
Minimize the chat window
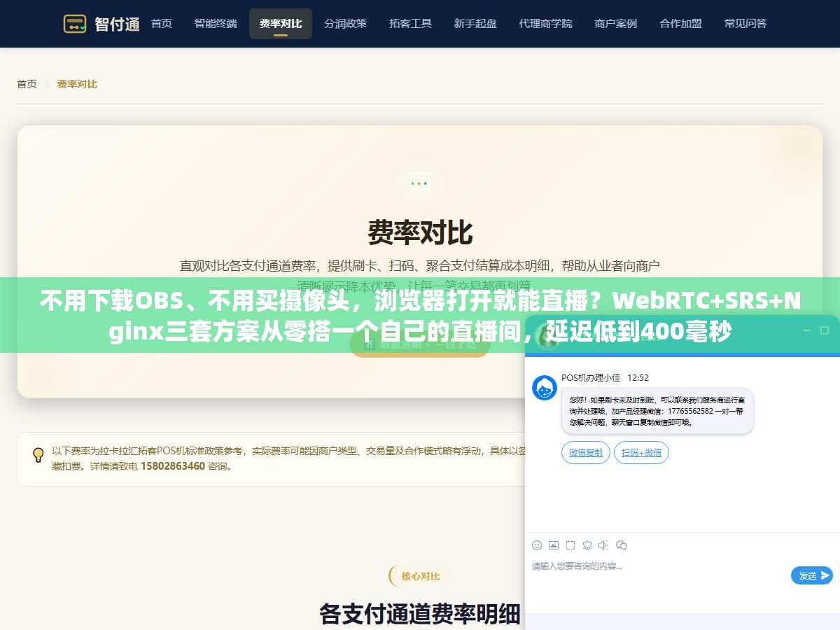click(x=806, y=330)
